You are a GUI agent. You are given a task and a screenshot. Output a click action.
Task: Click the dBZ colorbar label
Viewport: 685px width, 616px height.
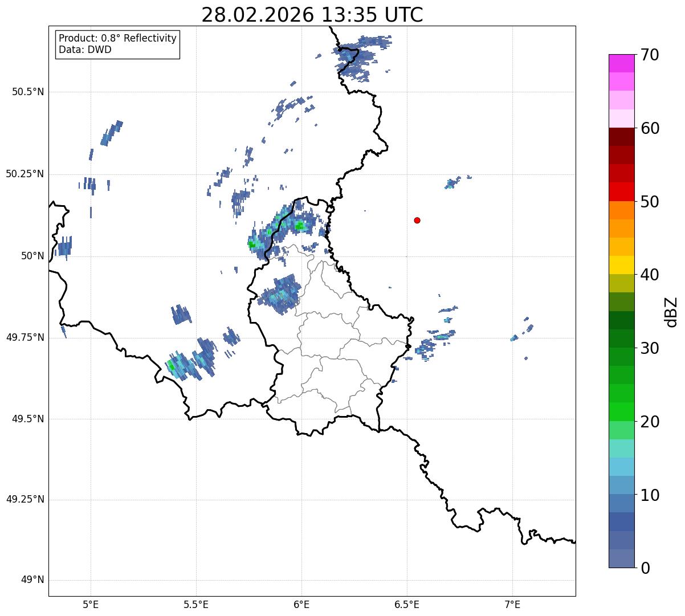click(x=672, y=312)
